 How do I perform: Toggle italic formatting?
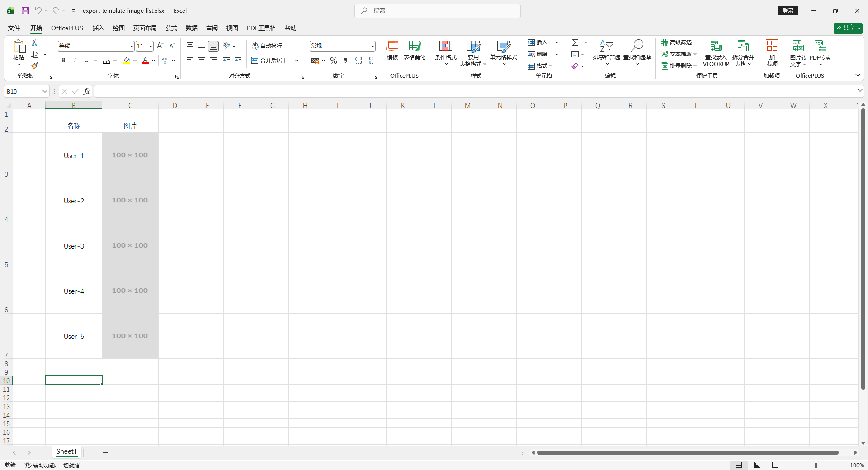(75, 61)
